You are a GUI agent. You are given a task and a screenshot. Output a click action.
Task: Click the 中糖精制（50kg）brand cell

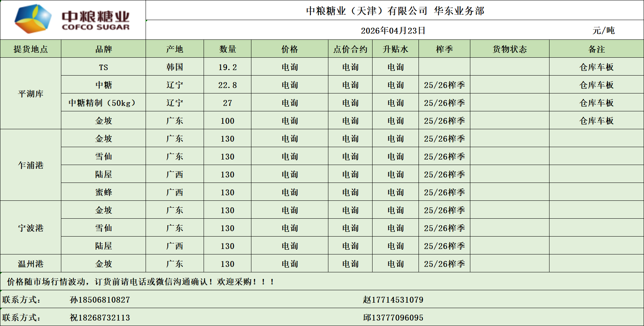[x=104, y=103]
